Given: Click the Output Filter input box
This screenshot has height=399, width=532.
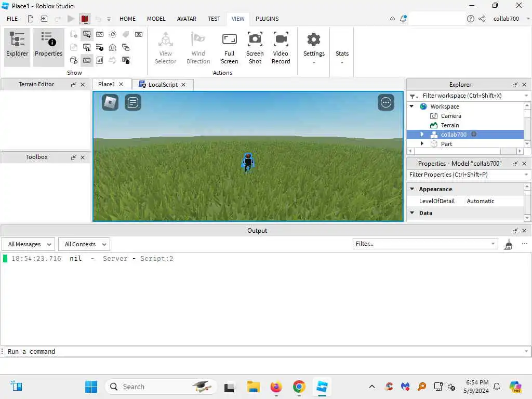Looking at the screenshot, I should pyautogui.click(x=425, y=244).
